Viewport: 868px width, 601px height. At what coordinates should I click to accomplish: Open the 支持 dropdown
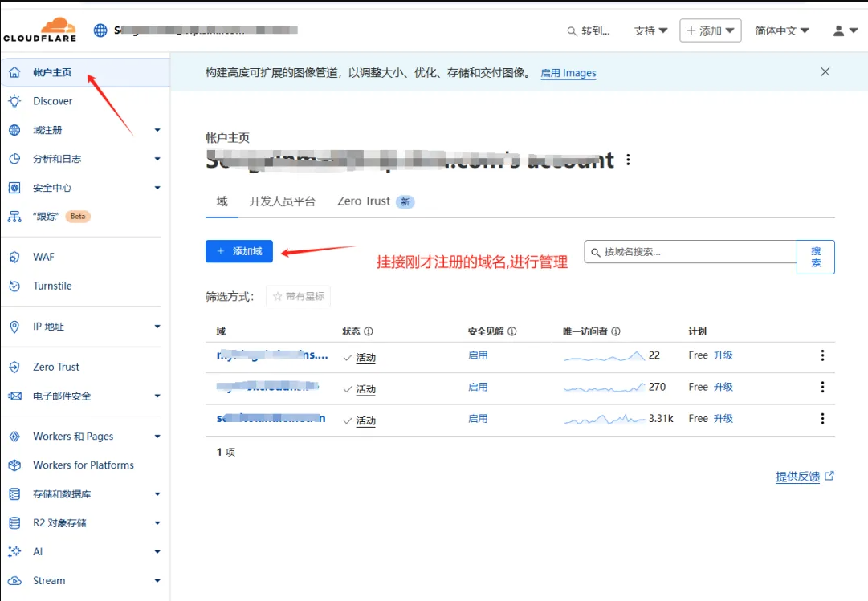point(650,31)
